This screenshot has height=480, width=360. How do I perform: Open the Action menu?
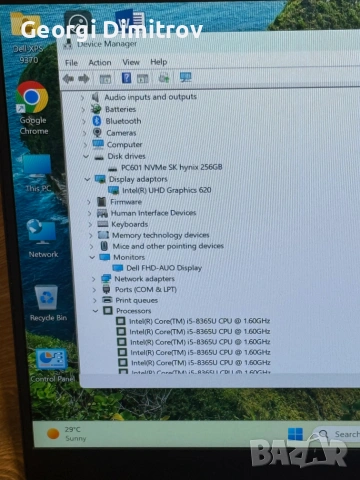pos(100,63)
